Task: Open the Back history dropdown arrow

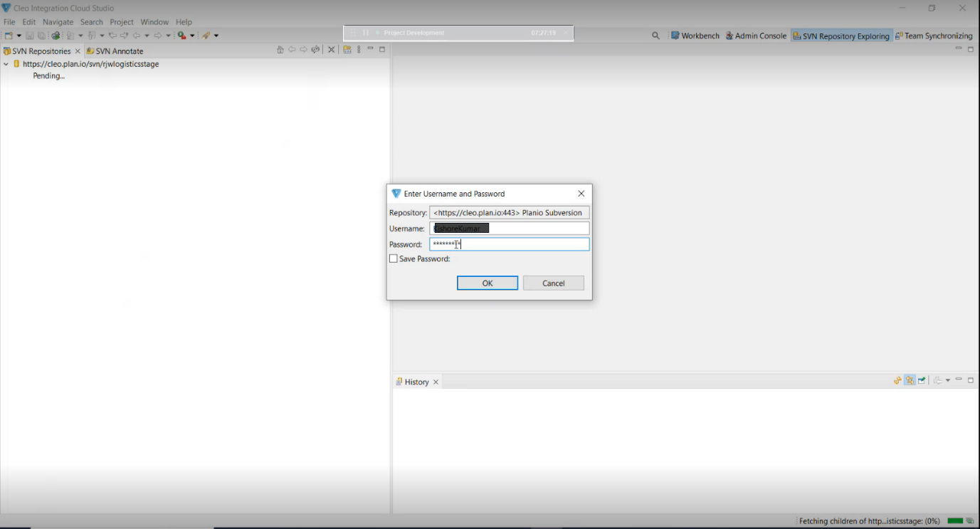Action: tap(147, 36)
